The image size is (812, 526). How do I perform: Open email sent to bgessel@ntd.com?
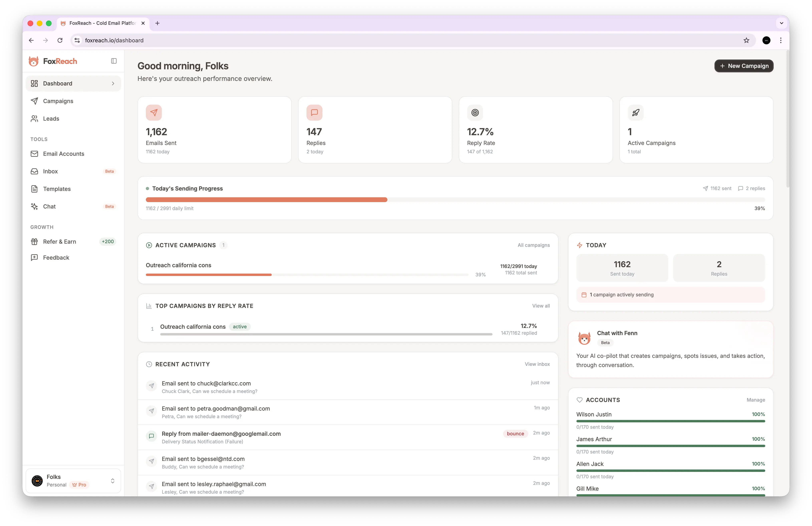(x=348, y=462)
